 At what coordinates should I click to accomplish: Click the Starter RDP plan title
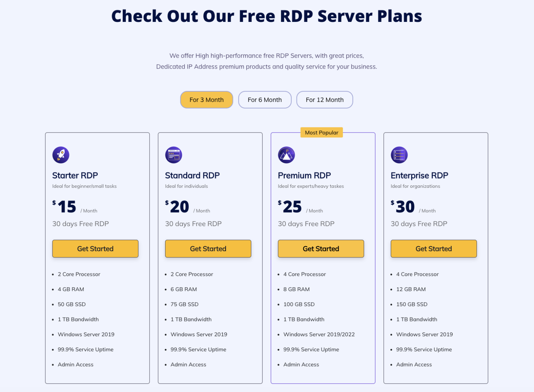tap(75, 175)
